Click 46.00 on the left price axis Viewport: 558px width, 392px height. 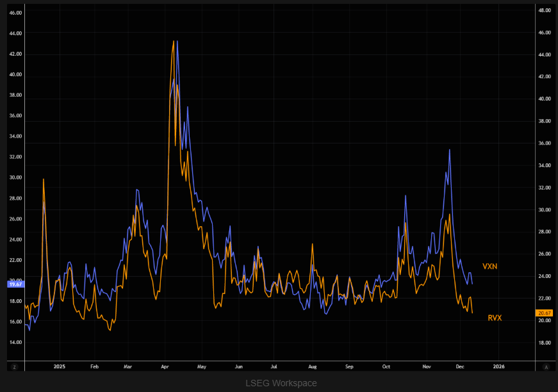click(x=14, y=13)
